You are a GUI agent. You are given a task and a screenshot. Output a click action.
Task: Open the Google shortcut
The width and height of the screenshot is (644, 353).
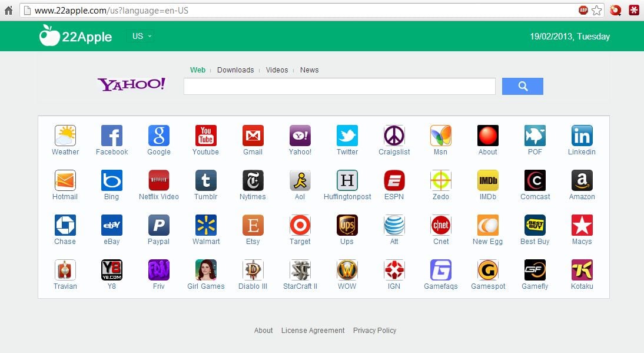coord(159,136)
